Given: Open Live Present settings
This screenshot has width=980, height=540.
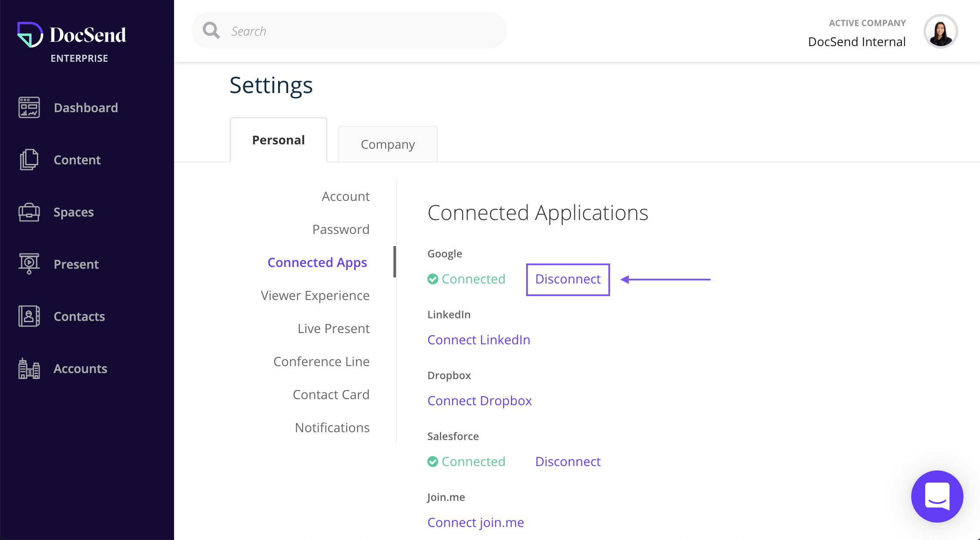Looking at the screenshot, I should point(333,329).
